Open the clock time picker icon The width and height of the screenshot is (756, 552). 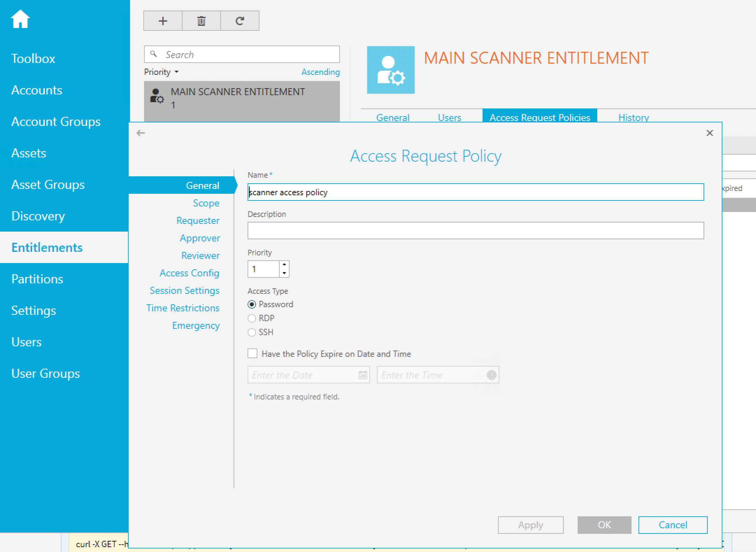coord(492,375)
